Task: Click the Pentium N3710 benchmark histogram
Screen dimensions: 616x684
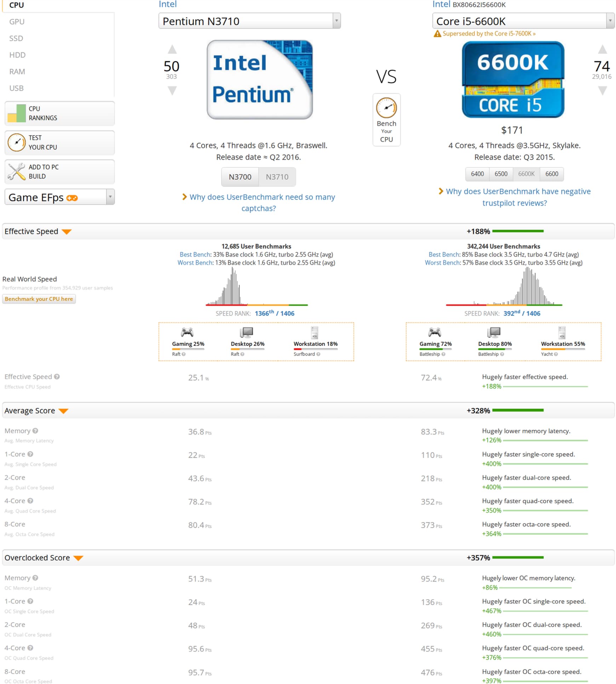Action: (257, 286)
